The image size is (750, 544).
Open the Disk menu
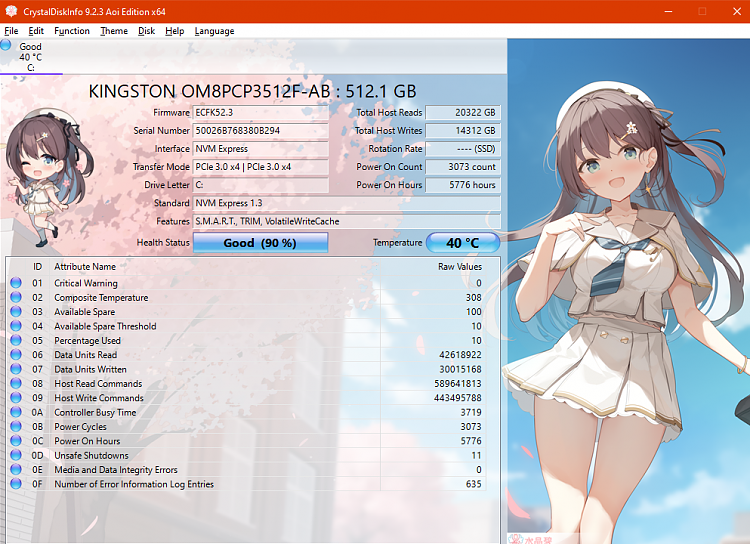pyautogui.click(x=146, y=31)
